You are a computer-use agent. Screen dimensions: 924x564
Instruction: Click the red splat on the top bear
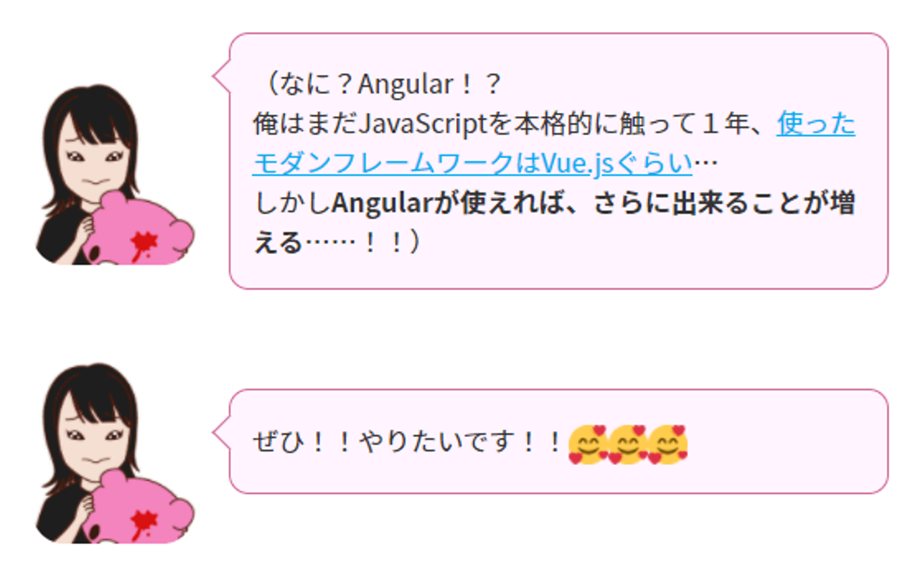(143, 244)
